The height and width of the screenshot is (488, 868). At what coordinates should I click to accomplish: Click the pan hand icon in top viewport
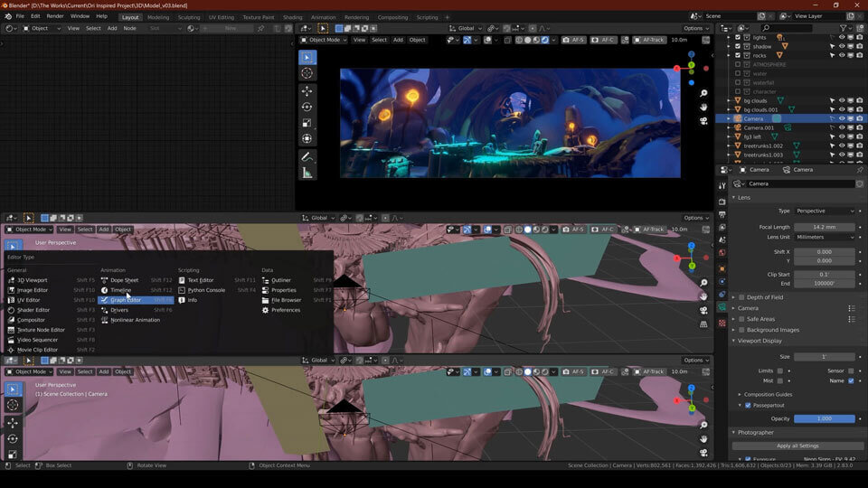(x=703, y=107)
